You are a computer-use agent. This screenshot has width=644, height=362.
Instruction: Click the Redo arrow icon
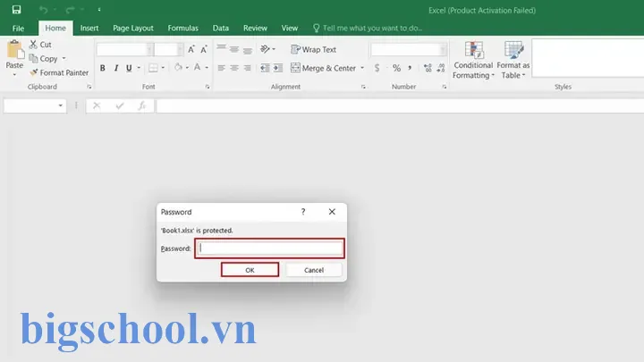coord(71,10)
